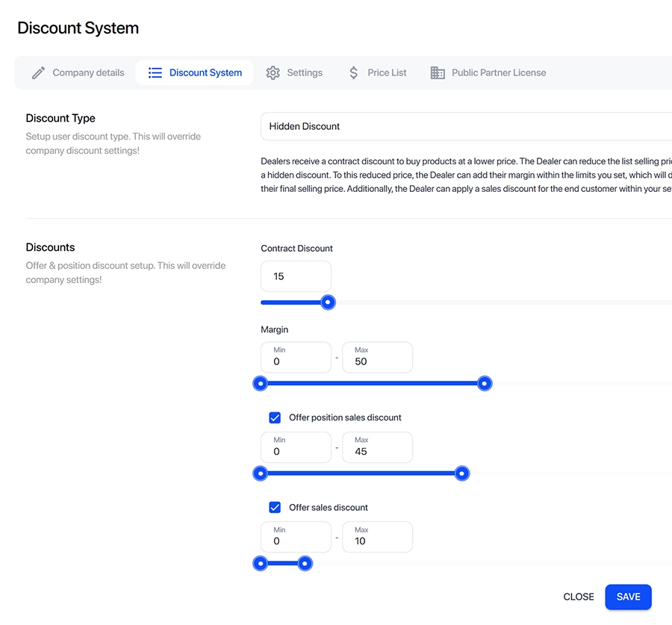672x625 pixels.
Task: Switch to the Company details tab
Action: [x=88, y=73]
